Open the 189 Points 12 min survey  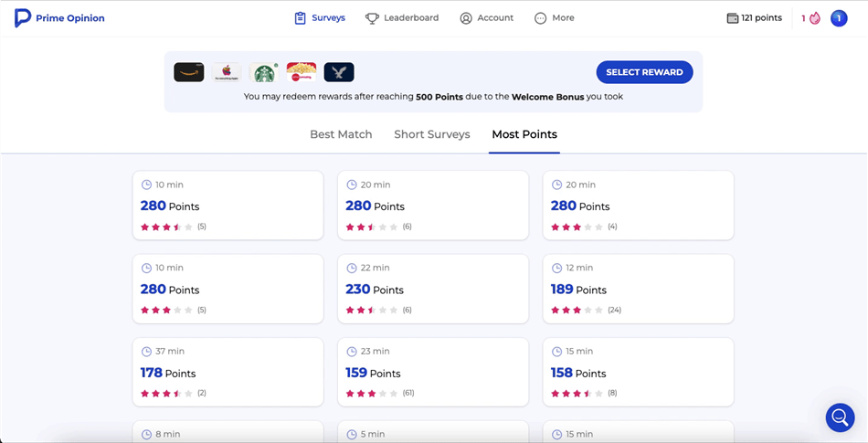[x=639, y=289]
